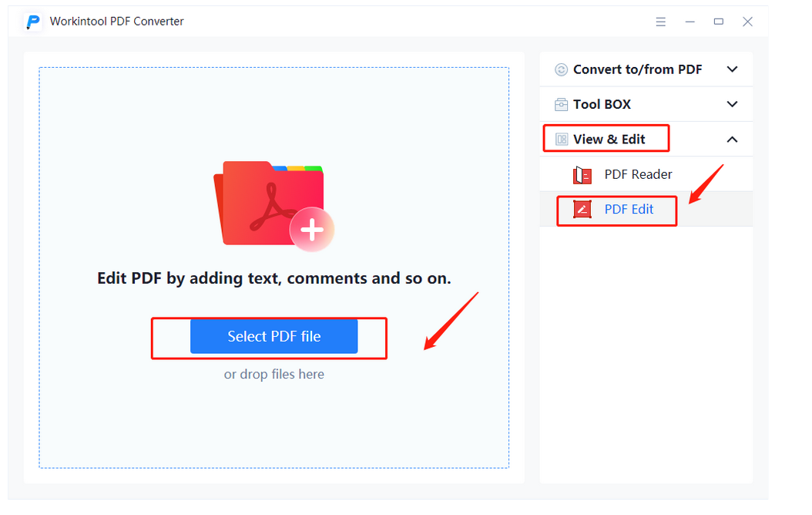
Task: Click the Convert to/from PDF circular arrows icon
Action: coord(561,69)
